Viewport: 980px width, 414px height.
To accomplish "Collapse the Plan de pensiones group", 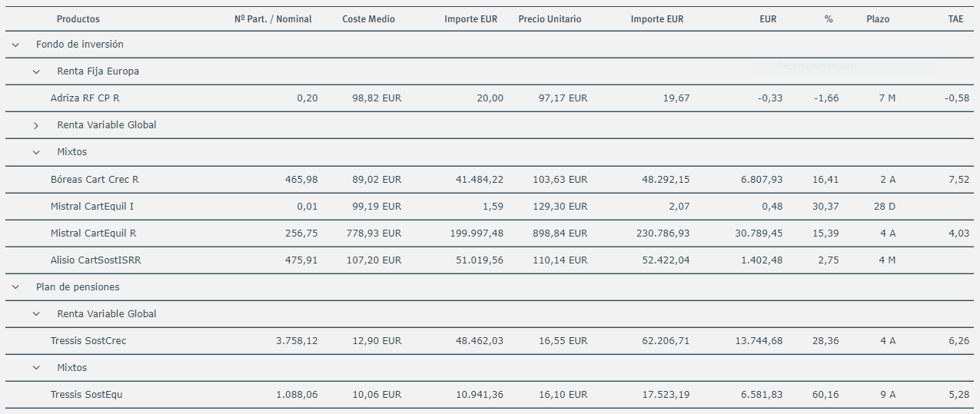I will 15,287.
